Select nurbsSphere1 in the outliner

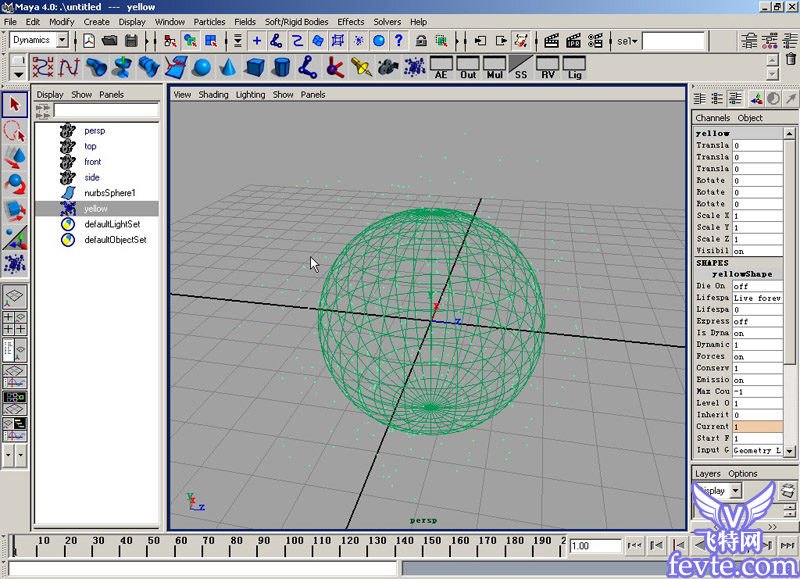(x=109, y=193)
